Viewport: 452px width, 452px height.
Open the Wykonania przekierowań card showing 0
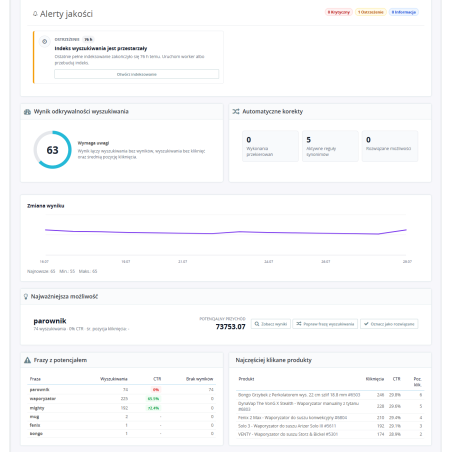pos(270,146)
